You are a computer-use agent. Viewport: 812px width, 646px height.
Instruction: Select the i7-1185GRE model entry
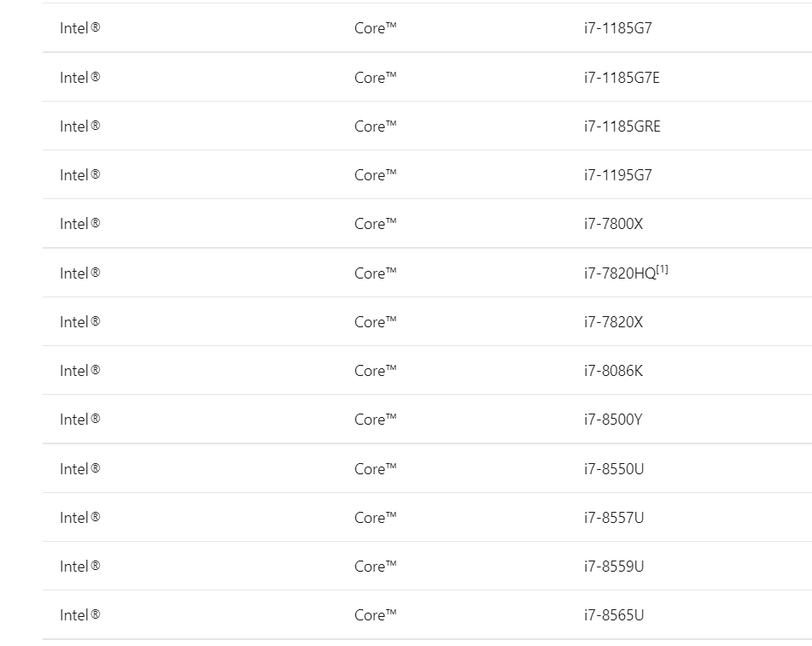[x=622, y=126]
